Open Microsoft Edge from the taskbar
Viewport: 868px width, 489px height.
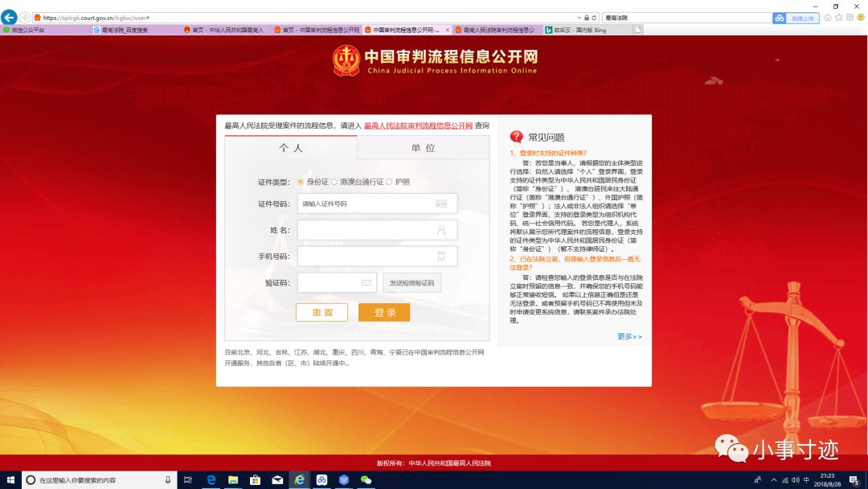(211, 480)
